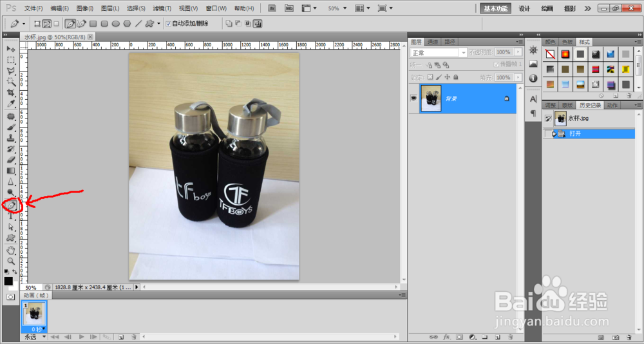
Task: Select the Brush tool in the toolbox
Action: pyautogui.click(x=11, y=128)
